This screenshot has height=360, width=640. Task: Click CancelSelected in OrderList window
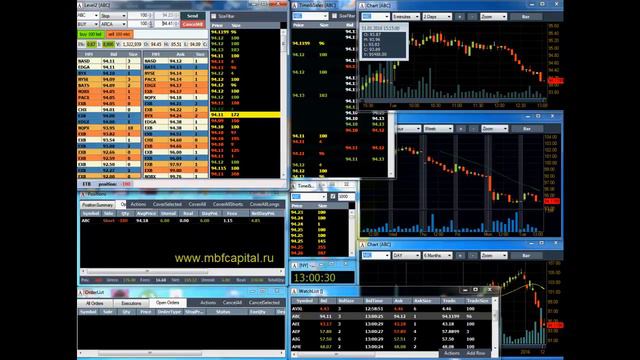[264, 303]
